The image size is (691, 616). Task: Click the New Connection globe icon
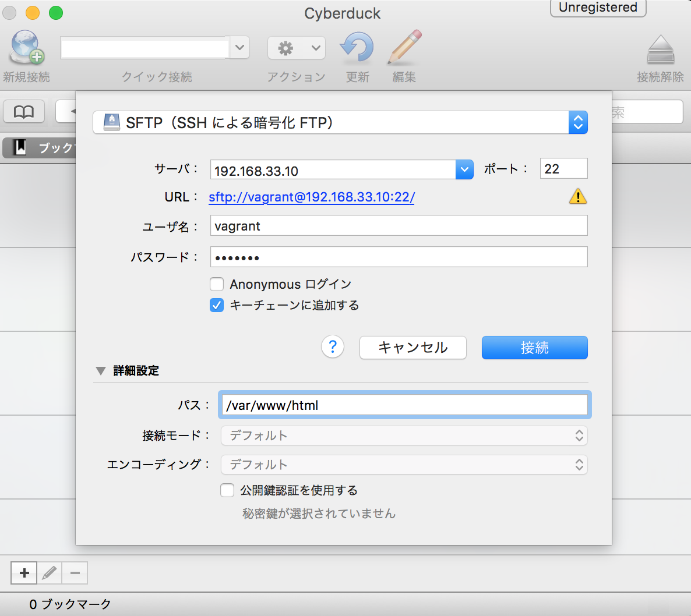(27, 47)
